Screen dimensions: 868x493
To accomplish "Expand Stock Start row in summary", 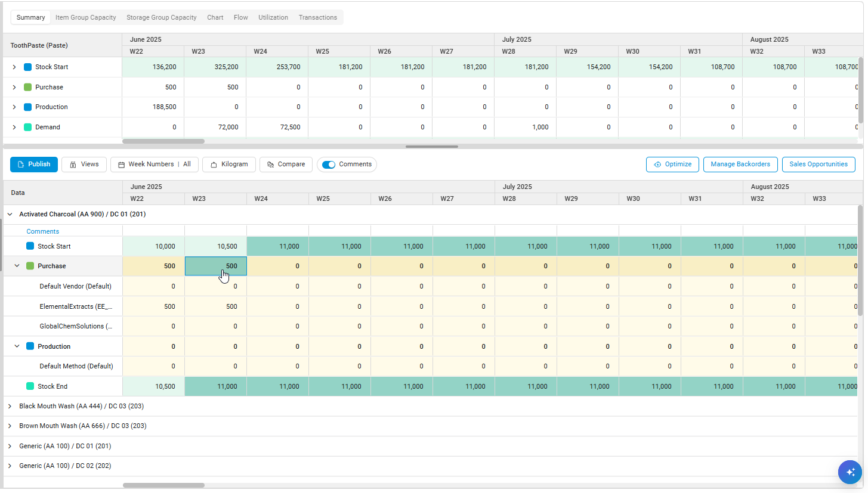I will (14, 67).
